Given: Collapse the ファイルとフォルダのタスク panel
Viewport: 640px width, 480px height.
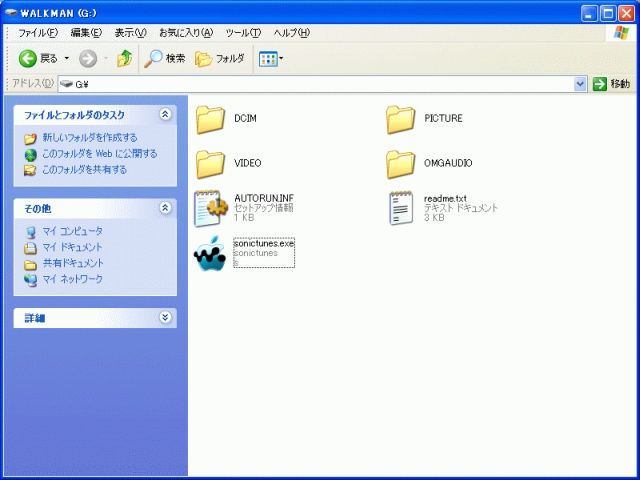Looking at the screenshot, I should point(165,114).
